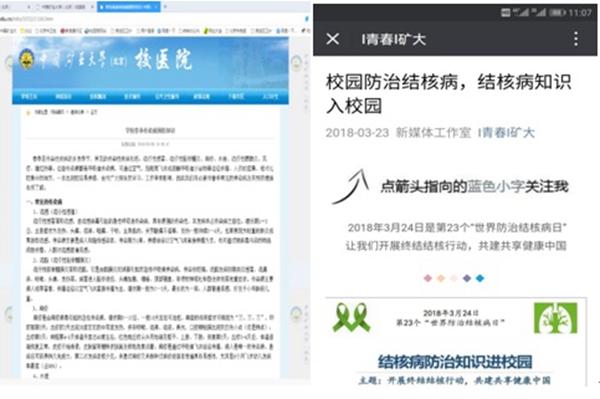Tap the battery icon in the phone status bar
Viewport: 600px width, 399px height.
(557, 13)
